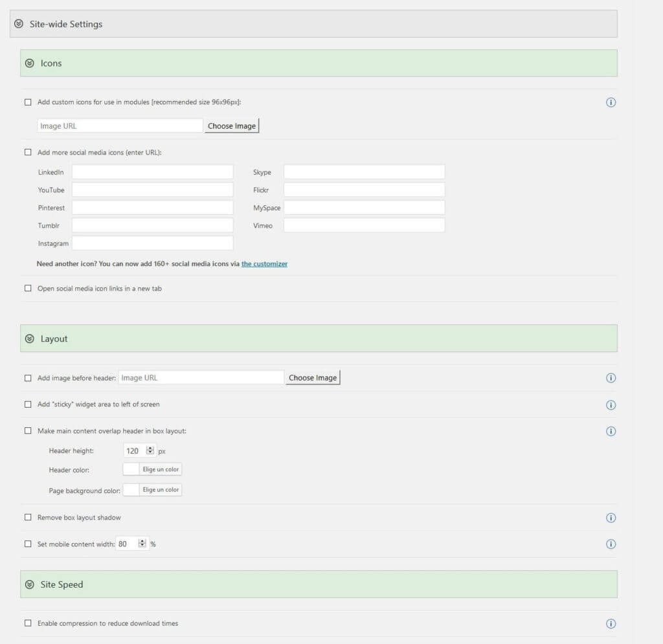The image size is (663, 644).
Task: Click the Tumblr URL field
Action: click(x=153, y=225)
